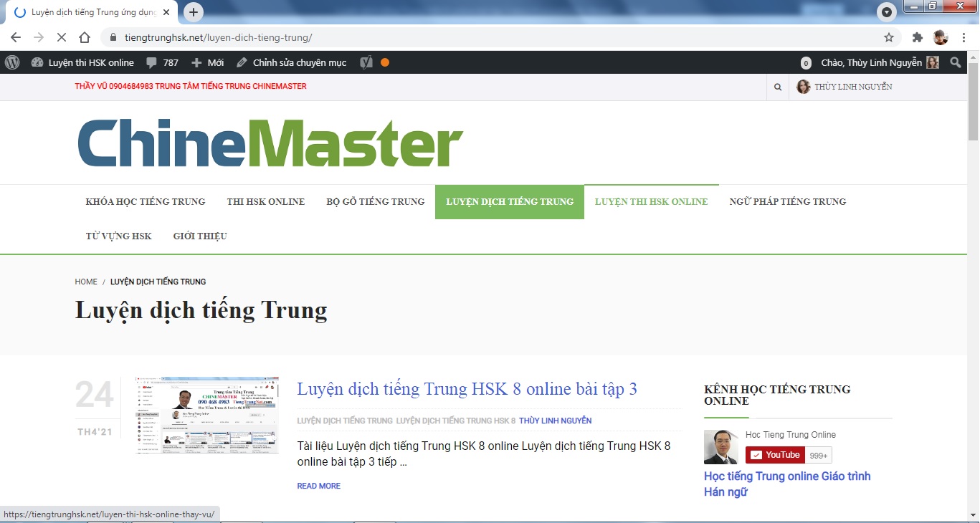Screen dimensions: 980x523
Task: Bookmark this page with the star icon
Action: [x=889, y=37]
